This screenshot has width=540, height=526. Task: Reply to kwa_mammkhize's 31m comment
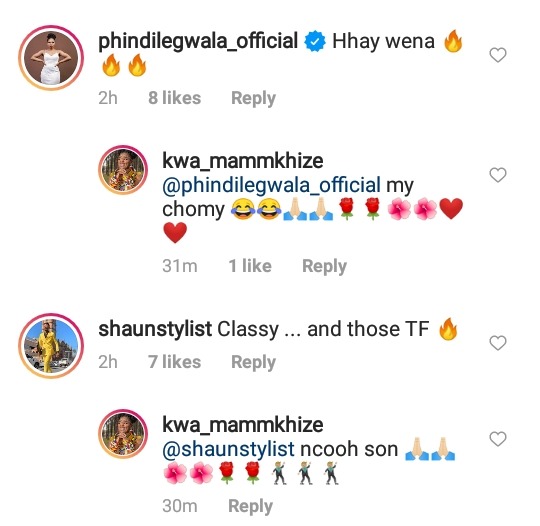(x=324, y=266)
